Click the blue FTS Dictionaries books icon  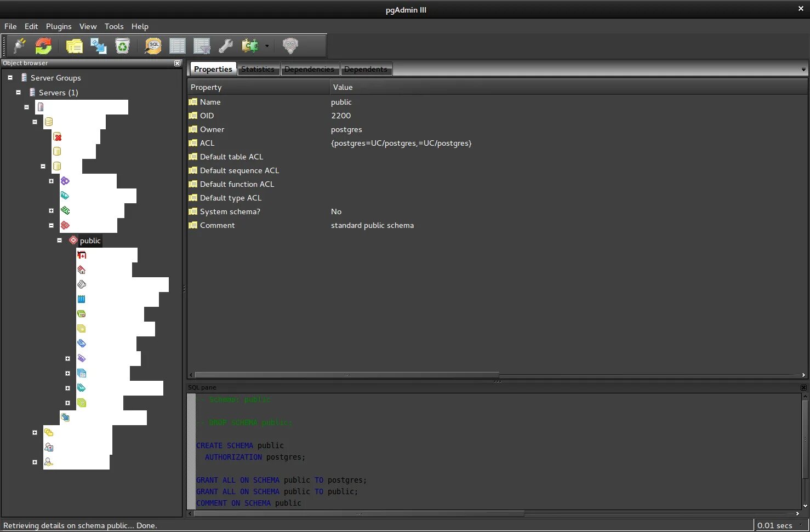[x=82, y=299]
